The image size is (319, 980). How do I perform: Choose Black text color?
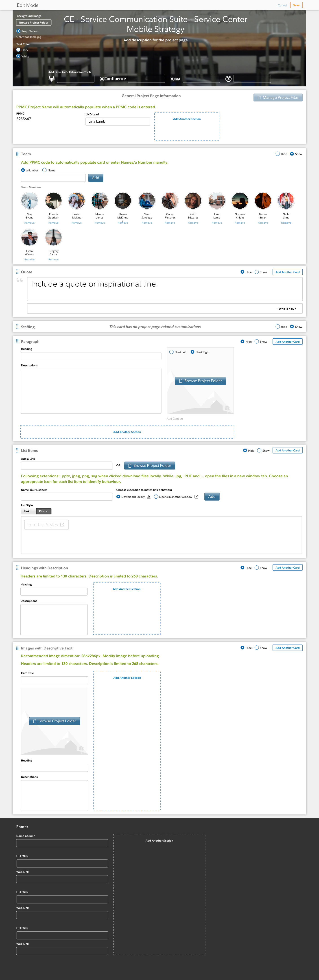pos(18,50)
